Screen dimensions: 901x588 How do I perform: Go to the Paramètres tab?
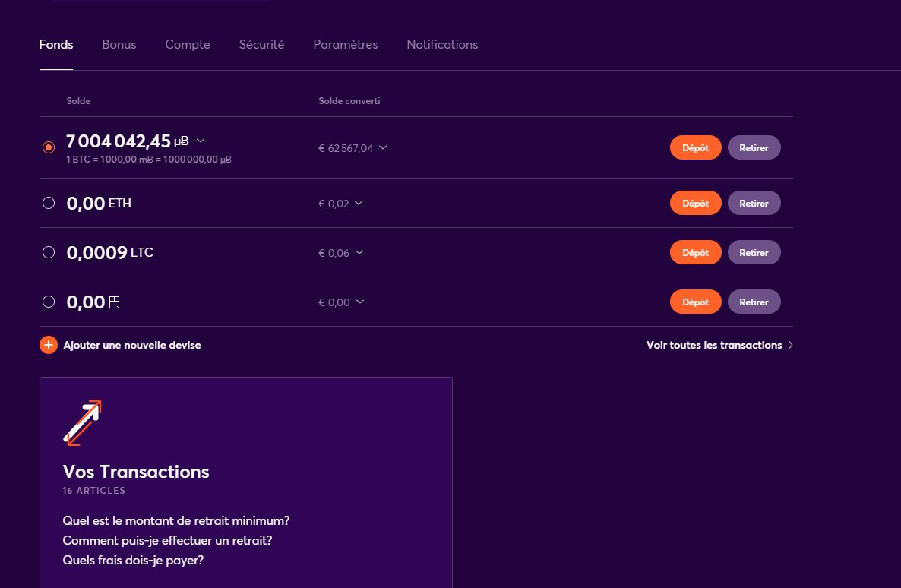pyautogui.click(x=346, y=44)
